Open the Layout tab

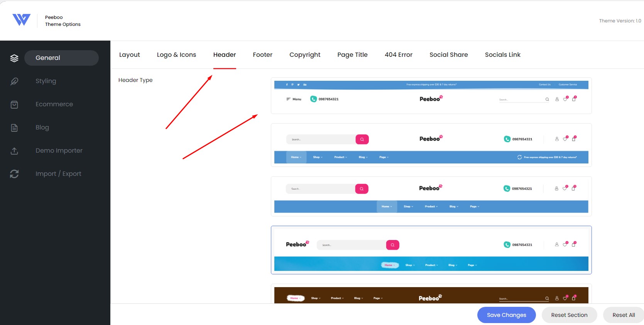tap(129, 55)
